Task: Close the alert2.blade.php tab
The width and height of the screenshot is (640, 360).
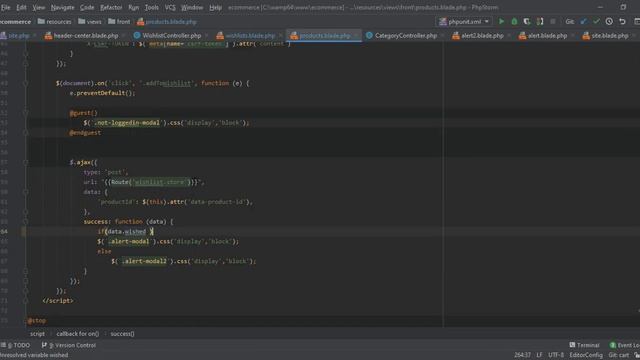Action: pyautogui.click(x=509, y=36)
